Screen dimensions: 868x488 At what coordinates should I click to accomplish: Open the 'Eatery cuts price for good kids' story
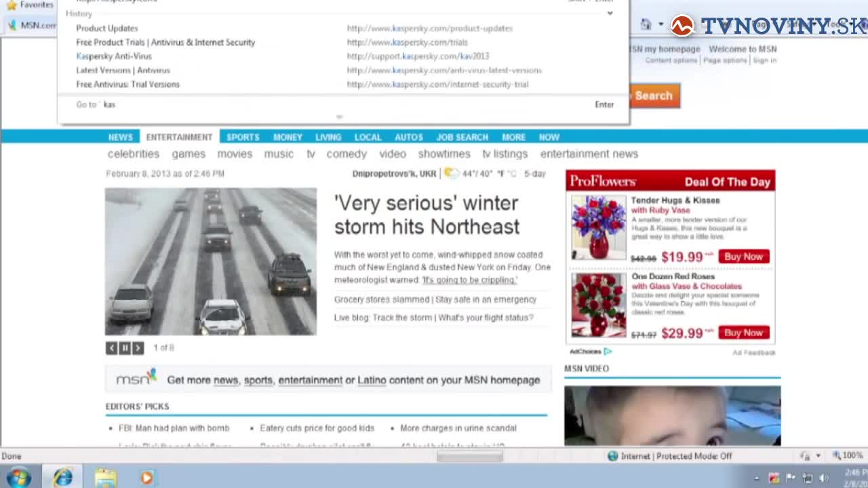(x=317, y=428)
